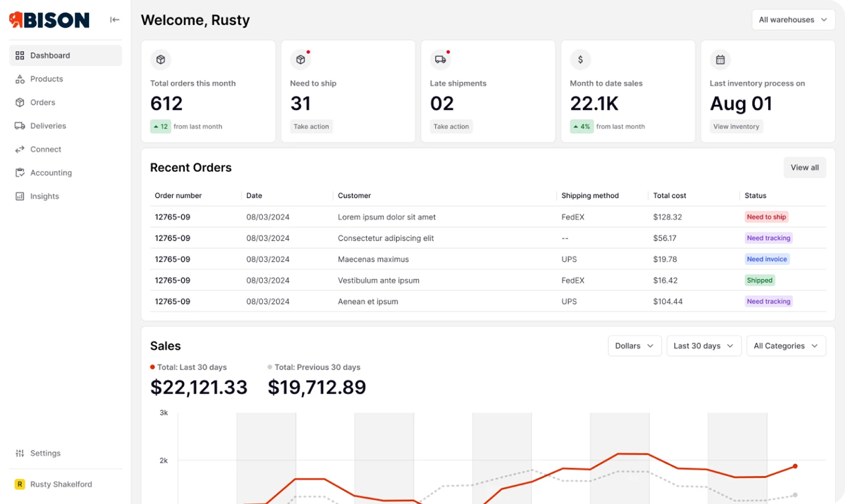Image resolution: width=845 pixels, height=504 pixels.
Task: Click the BISON logo
Action: (x=49, y=20)
